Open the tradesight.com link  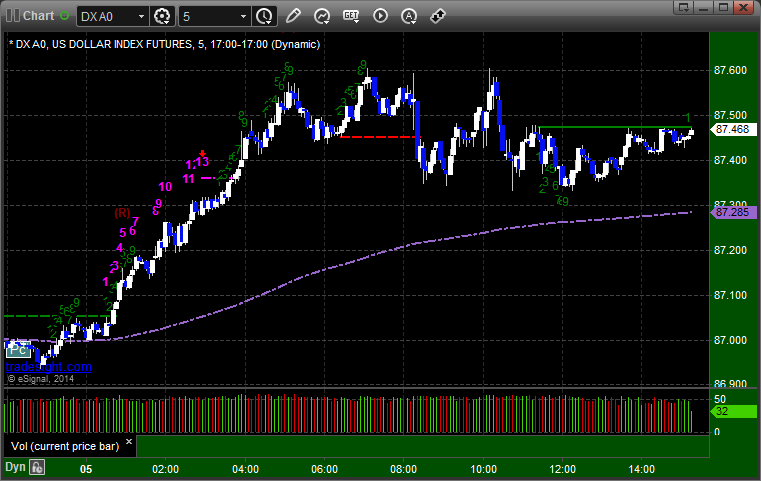tap(49, 366)
